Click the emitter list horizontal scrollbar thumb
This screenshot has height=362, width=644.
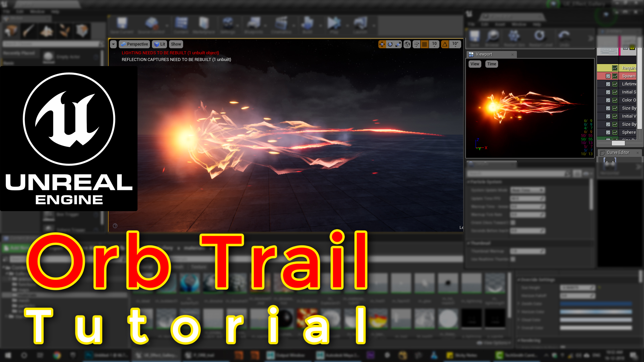pos(618,143)
